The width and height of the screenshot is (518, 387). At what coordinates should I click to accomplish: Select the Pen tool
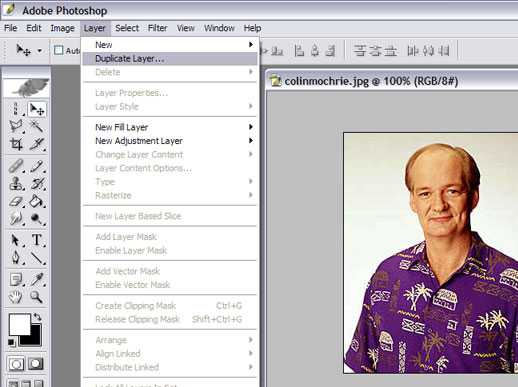(x=16, y=258)
